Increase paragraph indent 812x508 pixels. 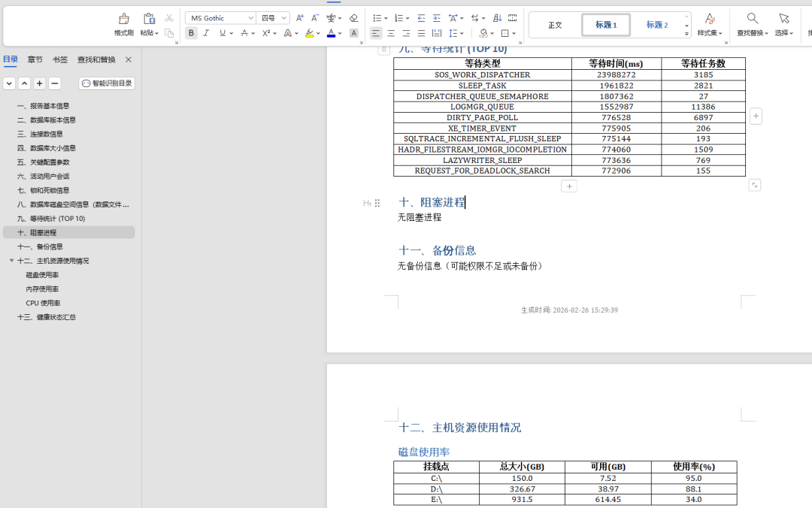[437, 18]
